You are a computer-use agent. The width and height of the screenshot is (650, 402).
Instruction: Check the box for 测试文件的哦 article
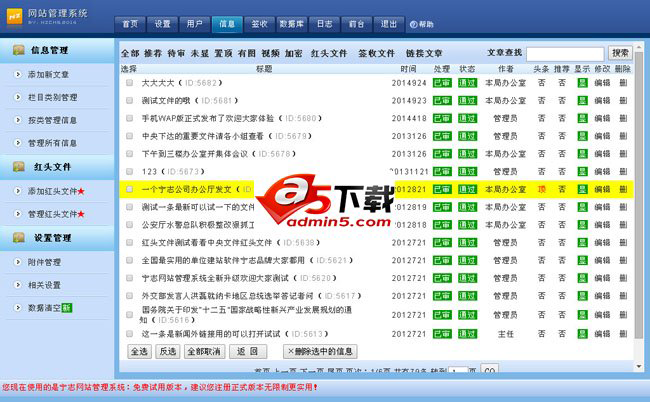point(129,100)
